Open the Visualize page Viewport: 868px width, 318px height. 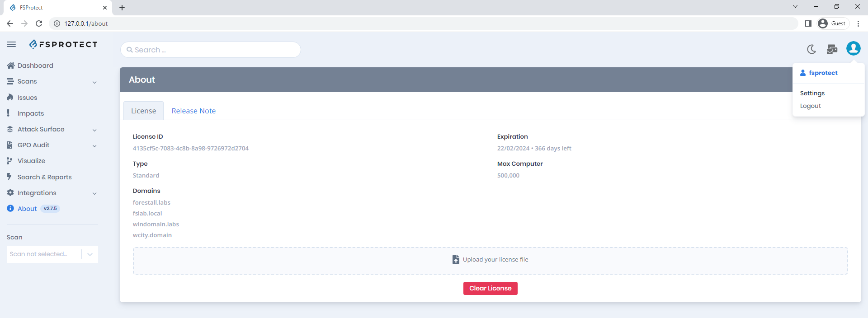[x=31, y=161]
